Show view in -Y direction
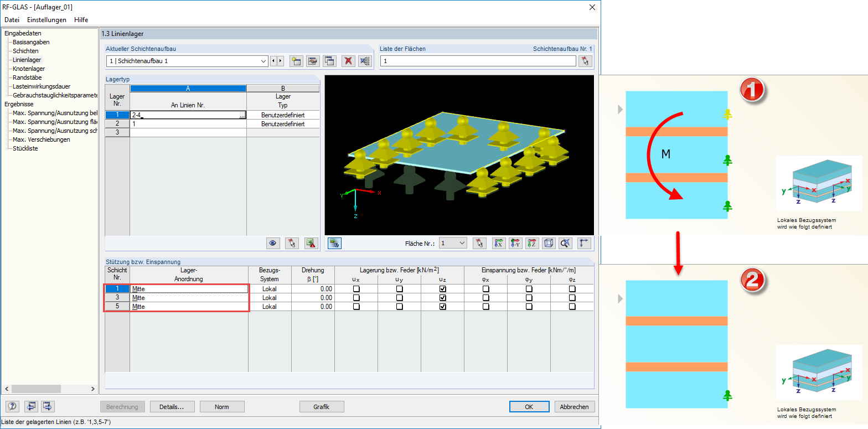868x429 pixels. tap(515, 242)
